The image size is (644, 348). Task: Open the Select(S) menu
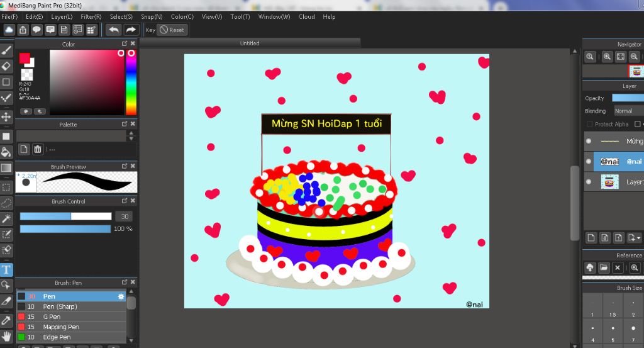(121, 16)
